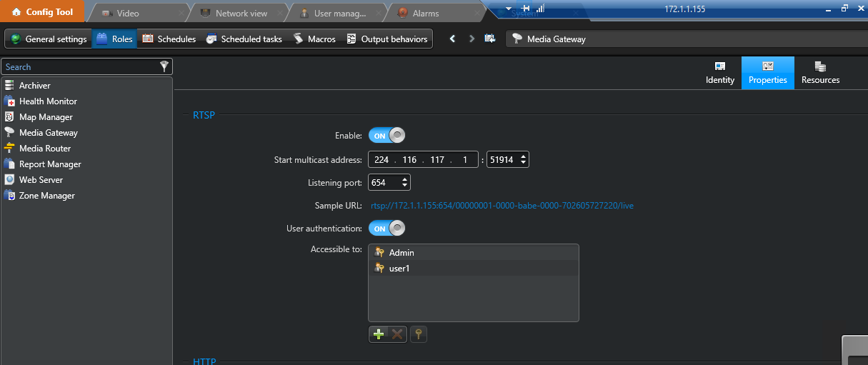
Task: Open Output behaviors section
Action: [x=386, y=39]
